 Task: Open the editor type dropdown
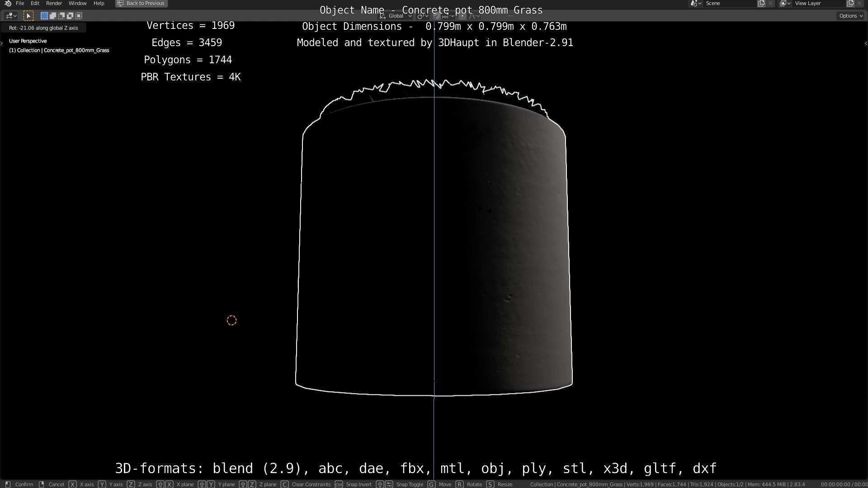pyautogui.click(x=11, y=16)
